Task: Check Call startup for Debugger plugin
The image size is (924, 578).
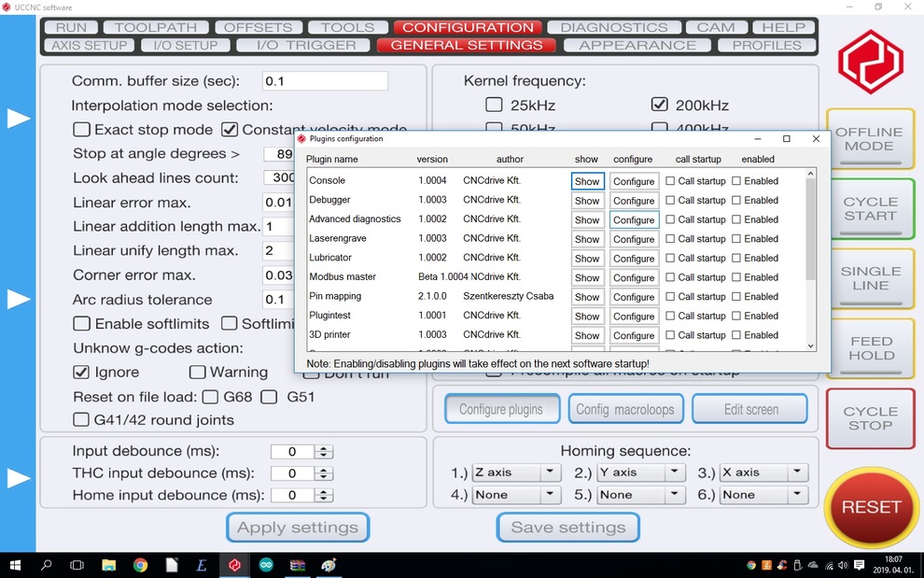Action: (x=670, y=201)
